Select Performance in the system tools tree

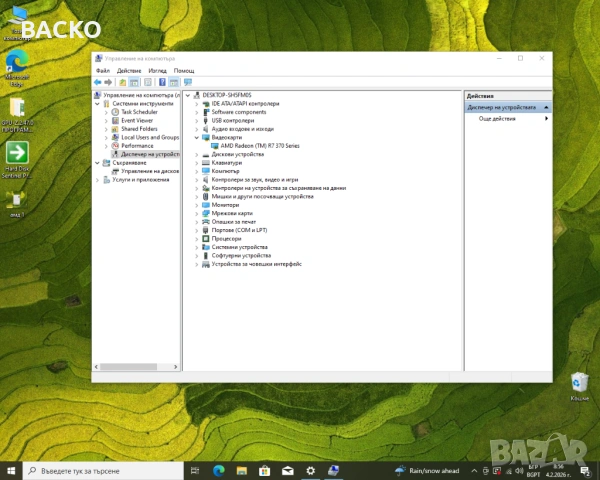[137, 146]
